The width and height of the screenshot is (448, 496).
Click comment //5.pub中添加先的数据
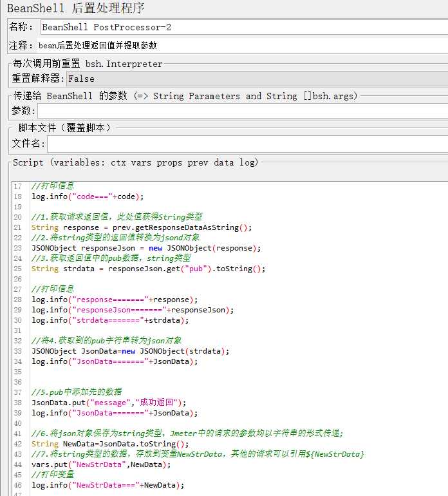(77, 392)
